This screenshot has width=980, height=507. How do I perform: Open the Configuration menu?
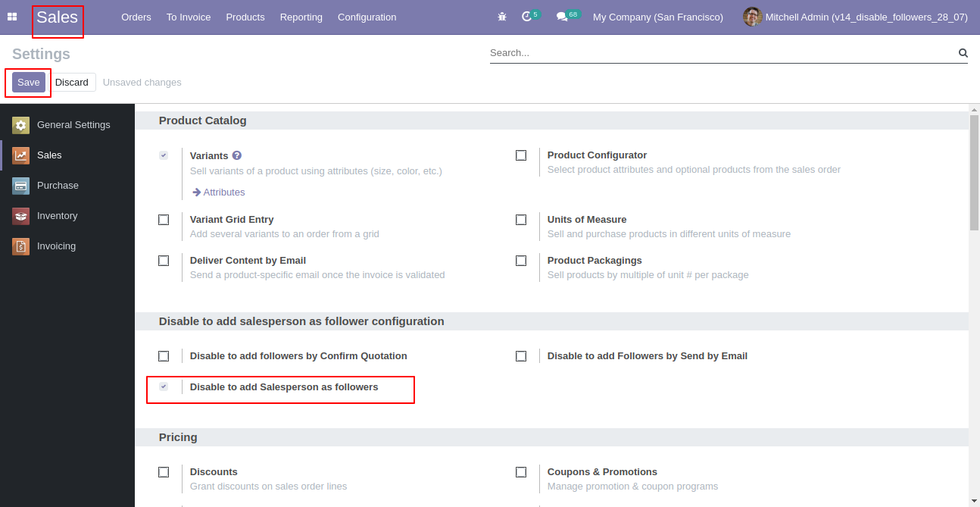pos(367,17)
